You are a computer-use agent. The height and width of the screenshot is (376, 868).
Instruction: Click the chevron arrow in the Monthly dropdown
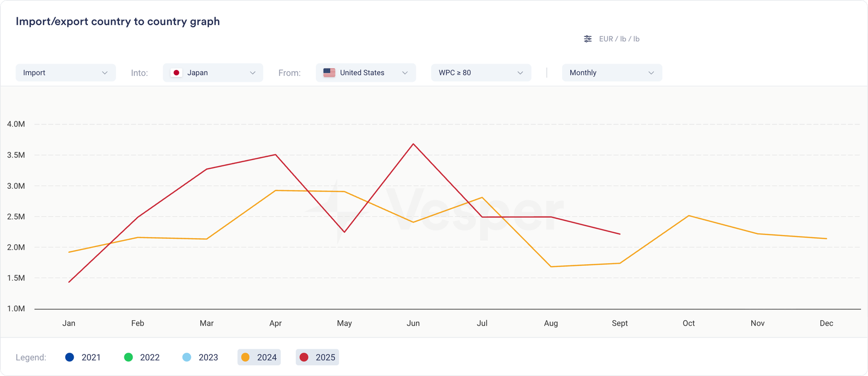pyautogui.click(x=651, y=73)
